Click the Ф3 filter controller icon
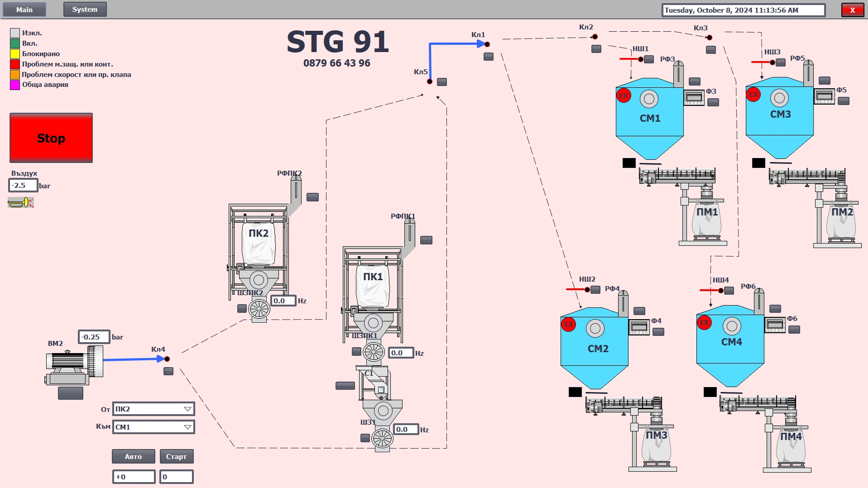The image size is (868, 488). 694,97
